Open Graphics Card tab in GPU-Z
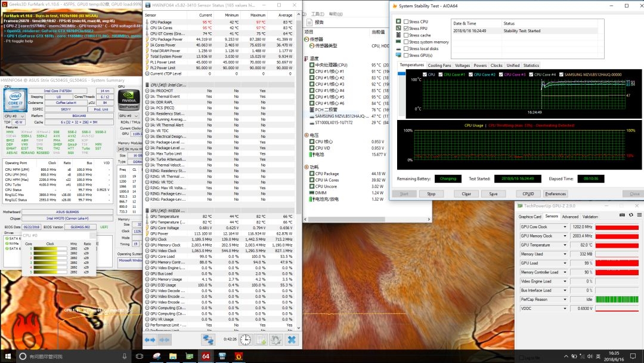This screenshot has height=363, width=644. (x=530, y=217)
